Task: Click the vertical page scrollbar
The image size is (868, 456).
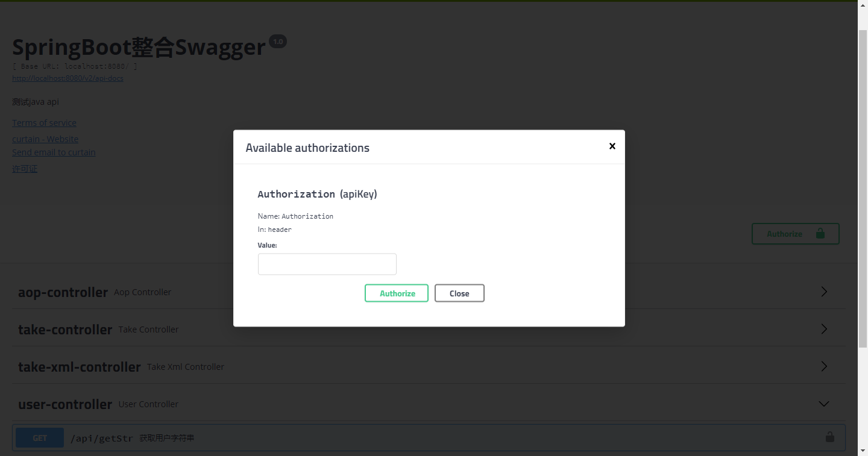Action: 863,189
